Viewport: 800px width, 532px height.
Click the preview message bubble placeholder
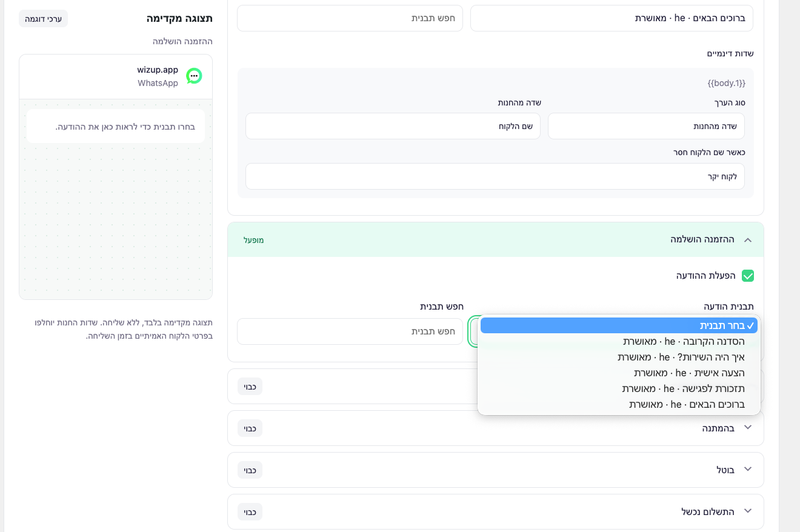pos(116,127)
